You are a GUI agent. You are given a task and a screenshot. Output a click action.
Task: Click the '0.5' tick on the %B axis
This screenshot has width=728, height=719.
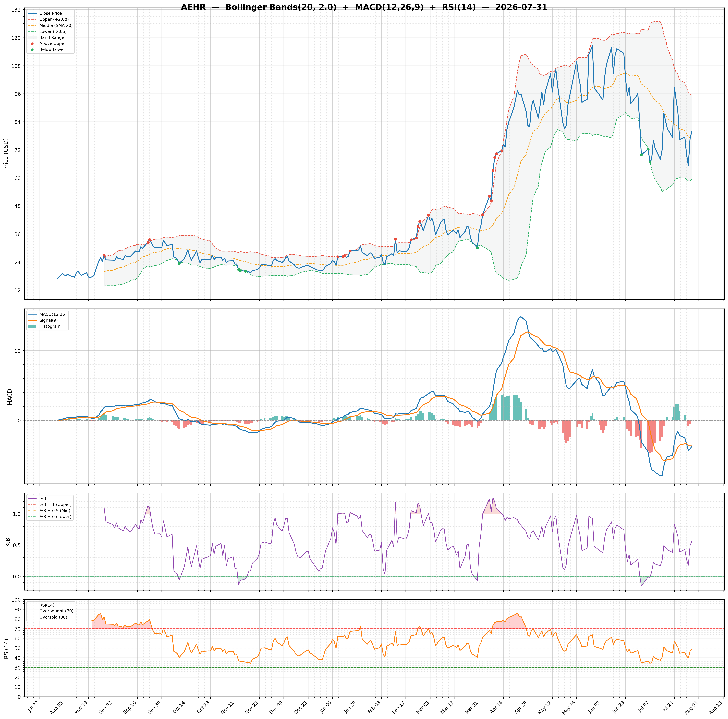pyautogui.click(x=17, y=545)
